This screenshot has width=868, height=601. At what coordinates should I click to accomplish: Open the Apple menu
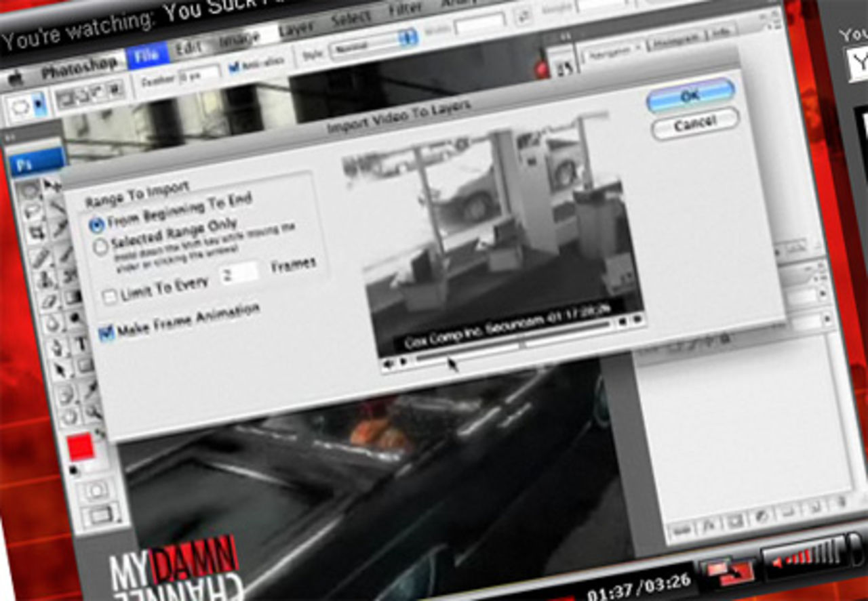coord(14,79)
